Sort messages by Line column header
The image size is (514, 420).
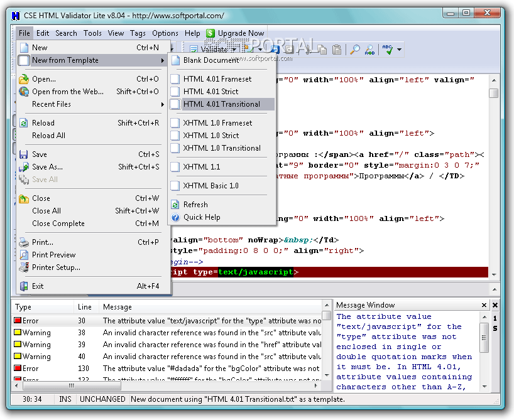(x=87, y=307)
